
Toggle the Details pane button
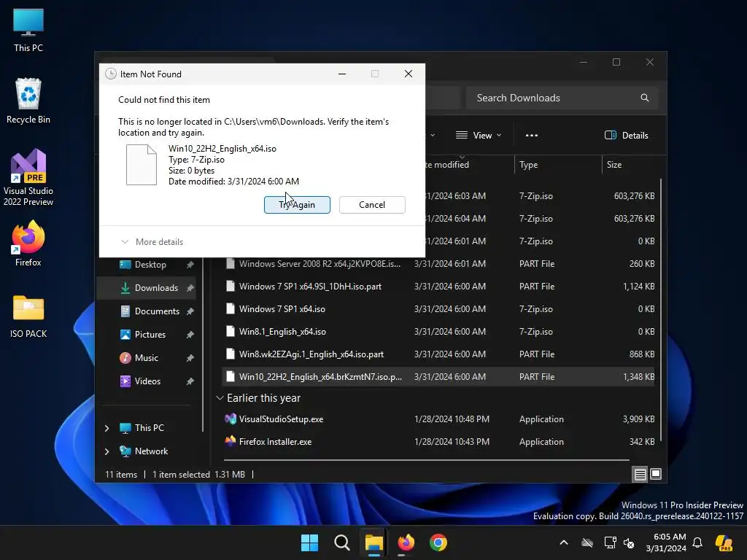point(626,135)
